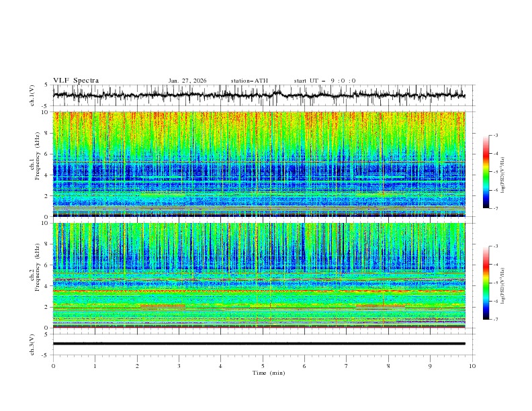Click the date 'Jan. 27, 2026'

187,81
